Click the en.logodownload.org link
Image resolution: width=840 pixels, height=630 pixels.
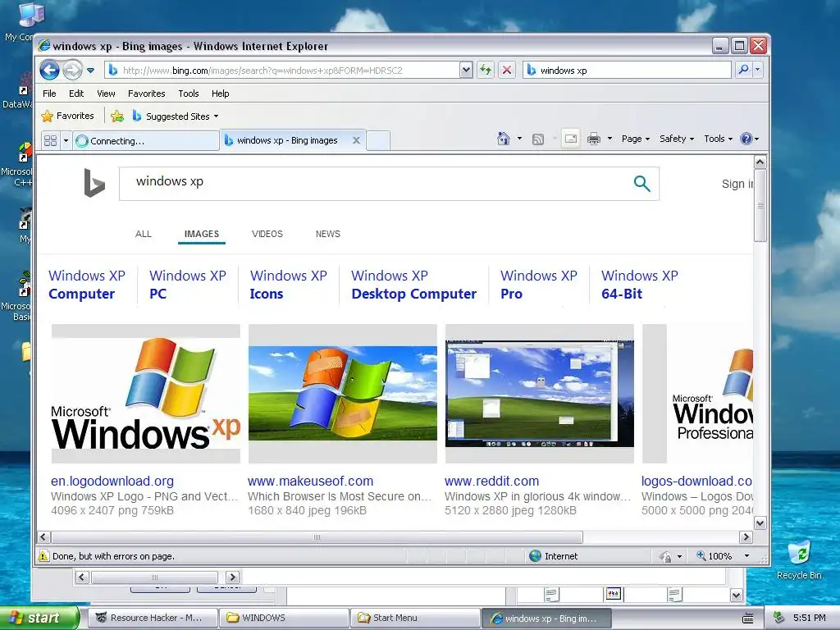[x=112, y=481]
